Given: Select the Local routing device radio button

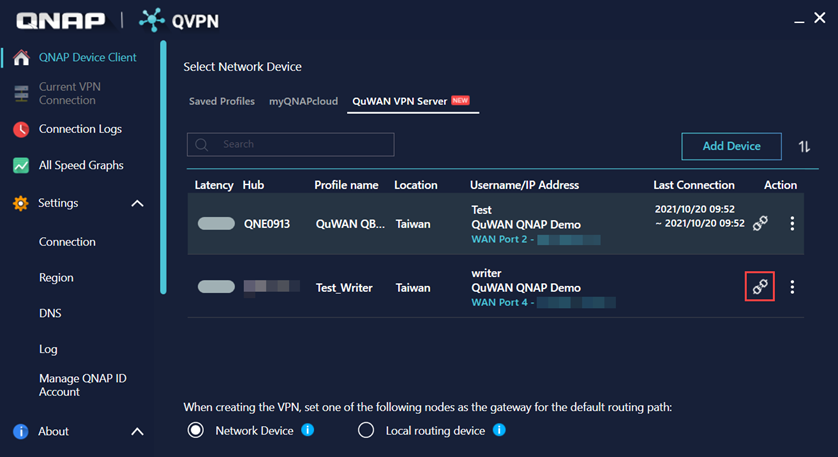Looking at the screenshot, I should click(366, 430).
